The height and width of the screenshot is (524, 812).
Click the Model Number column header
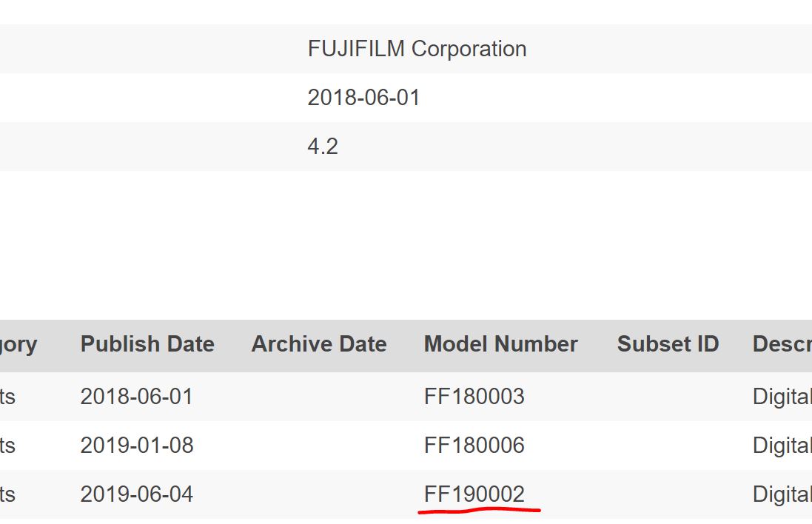click(500, 344)
